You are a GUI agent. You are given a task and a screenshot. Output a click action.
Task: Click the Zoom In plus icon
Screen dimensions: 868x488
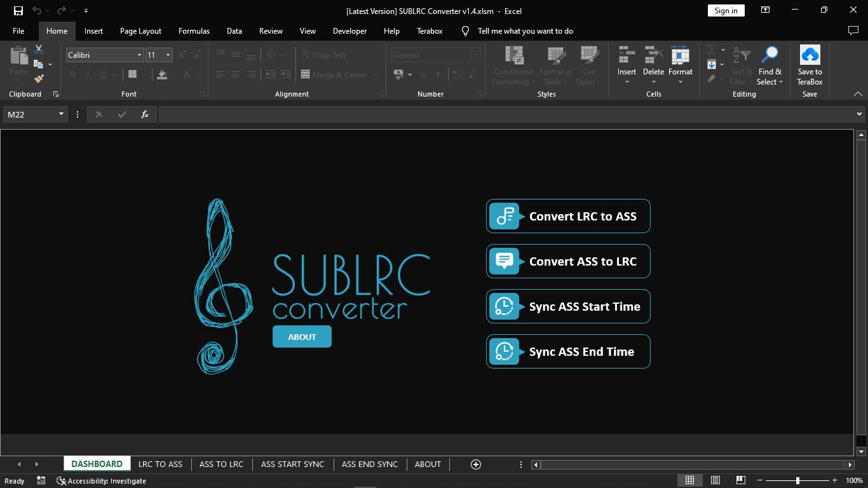(x=835, y=481)
